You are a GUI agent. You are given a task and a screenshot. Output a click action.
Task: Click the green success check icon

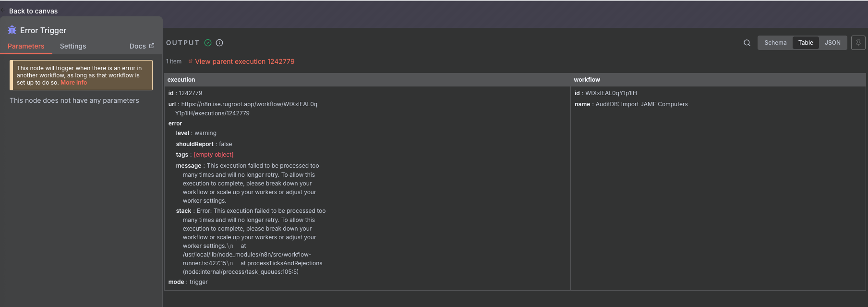tap(208, 43)
